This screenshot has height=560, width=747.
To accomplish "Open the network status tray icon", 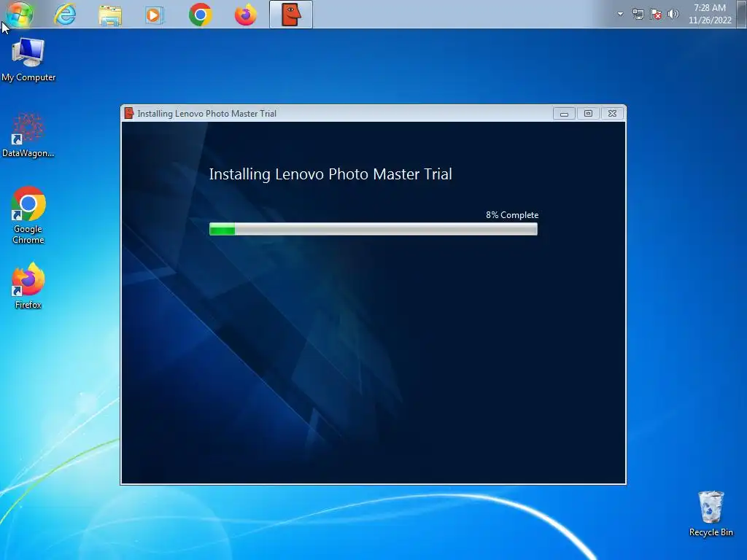I will [638, 15].
